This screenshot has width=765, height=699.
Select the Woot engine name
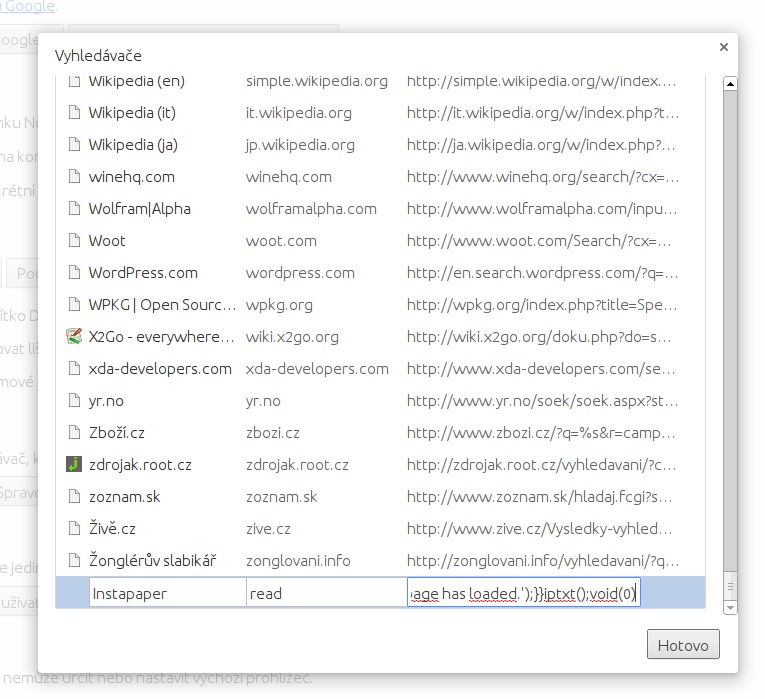point(107,241)
